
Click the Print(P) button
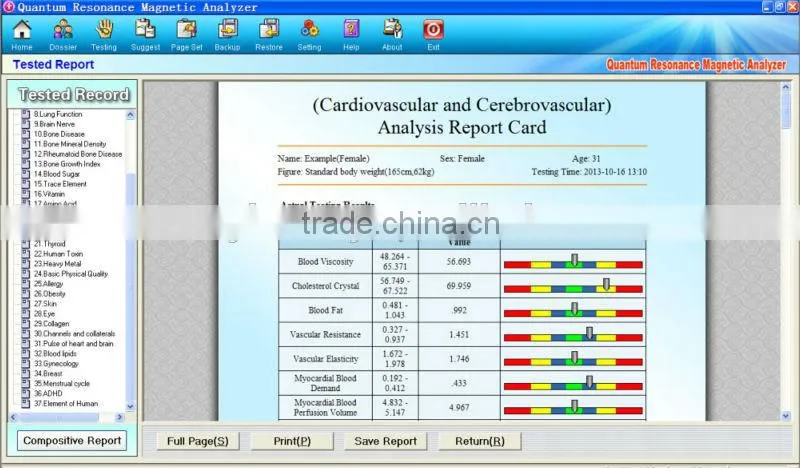292,441
